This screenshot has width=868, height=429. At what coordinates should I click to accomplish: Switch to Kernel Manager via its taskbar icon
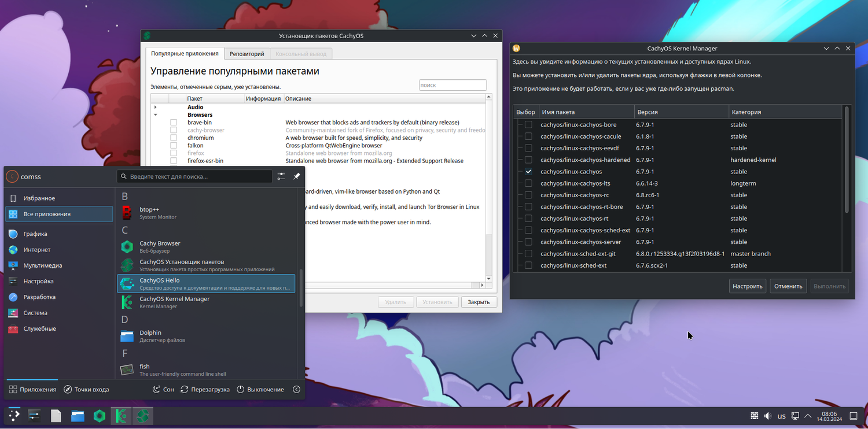tap(121, 415)
